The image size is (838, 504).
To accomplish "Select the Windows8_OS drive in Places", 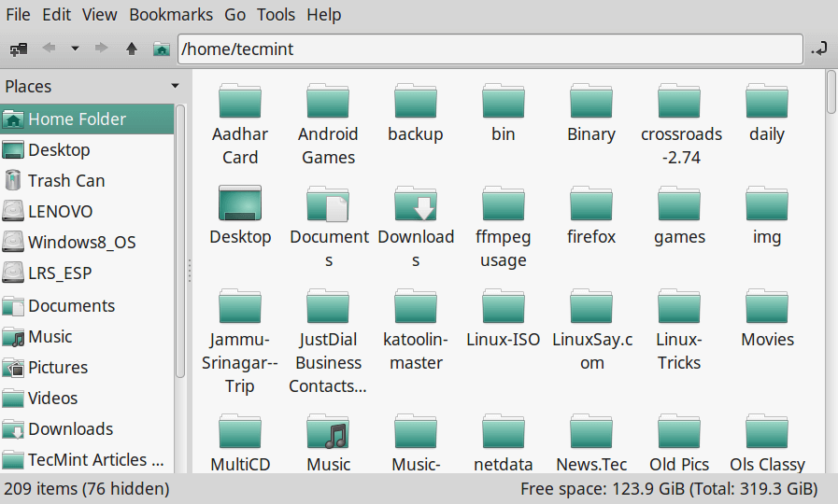I will 81,243.
